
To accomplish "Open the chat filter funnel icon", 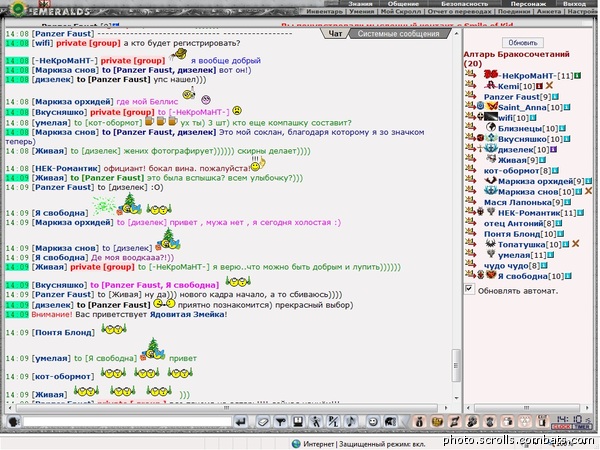I will 280,422.
